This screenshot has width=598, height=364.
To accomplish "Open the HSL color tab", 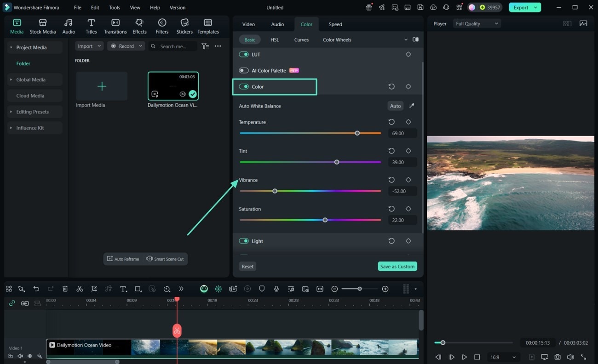I will (275, 40).
